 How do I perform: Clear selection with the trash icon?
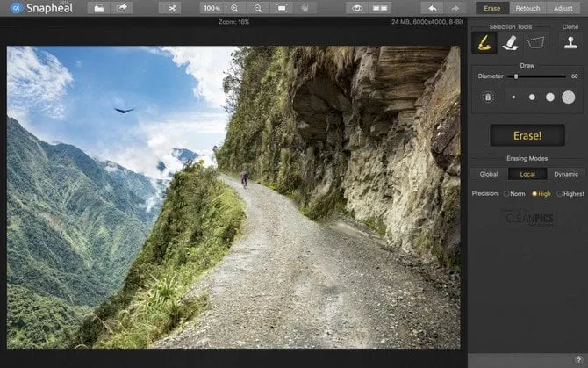[487, 97]
